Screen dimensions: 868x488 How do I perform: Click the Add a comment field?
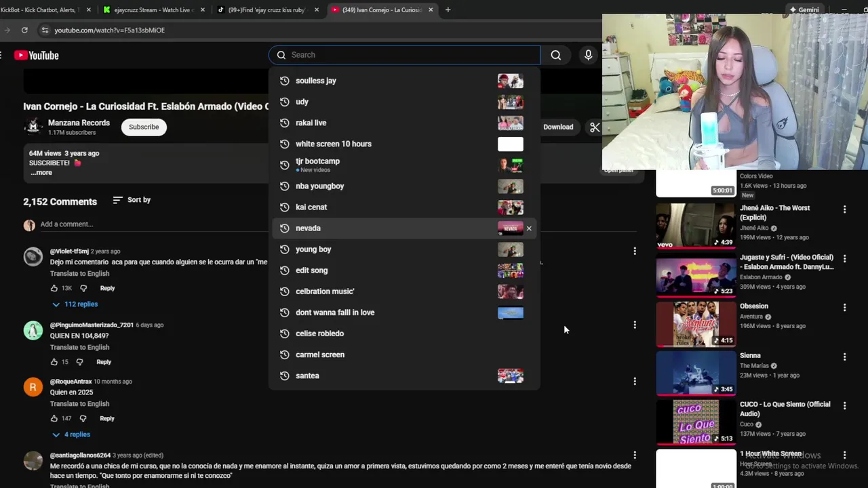pos(66,224)
